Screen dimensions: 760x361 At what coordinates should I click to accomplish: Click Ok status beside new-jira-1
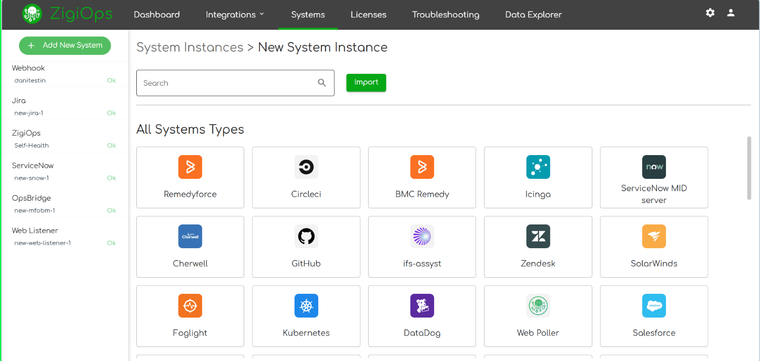coord(111,113)
